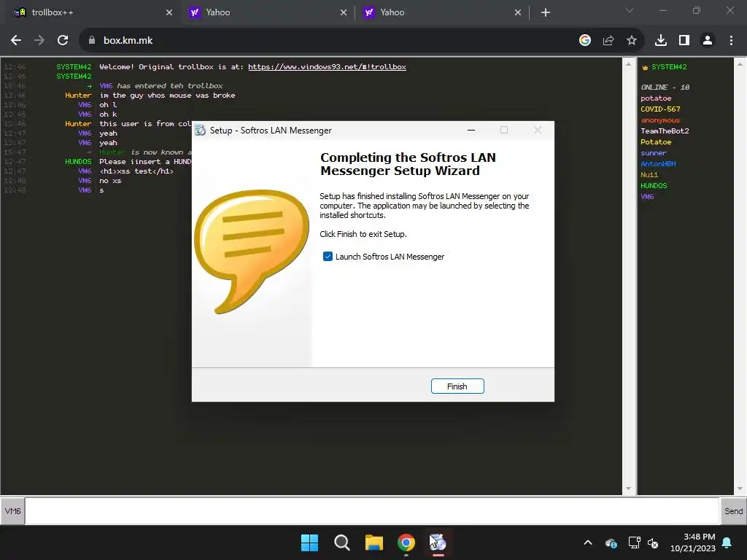Click the Softros setup taskbar icon
The image size is (747, 560).
pyautogui.click(x=438, y=542)
